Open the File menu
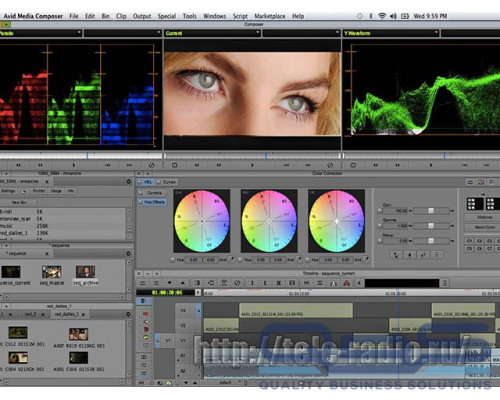This screenshot has width=500, height=400. click(x=74, y=16)
